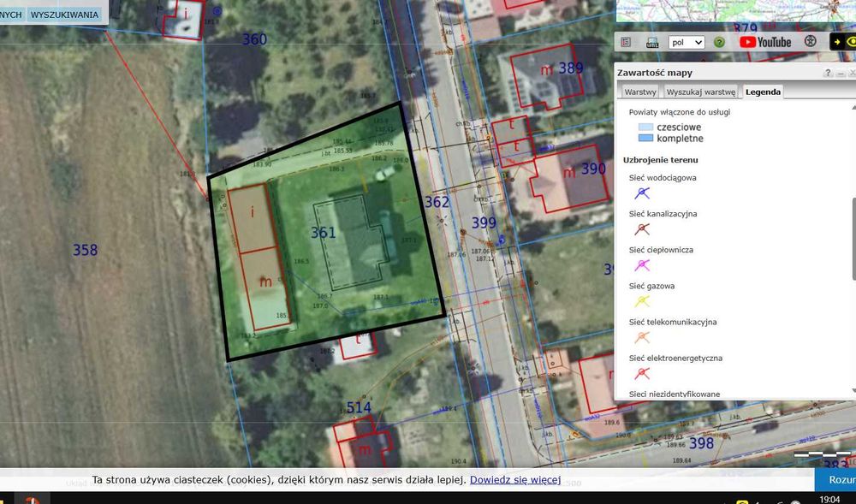Screen dimensions: 856x504
Task: Open the WYSZUKIWANIA menu
Action: pos(64,15)
